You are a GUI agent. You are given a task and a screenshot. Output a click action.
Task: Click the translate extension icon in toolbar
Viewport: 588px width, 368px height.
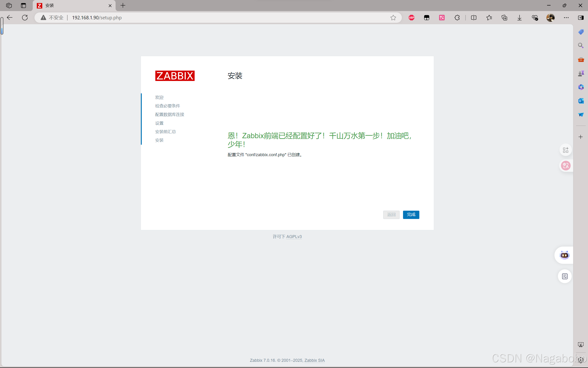pos(442,17)
